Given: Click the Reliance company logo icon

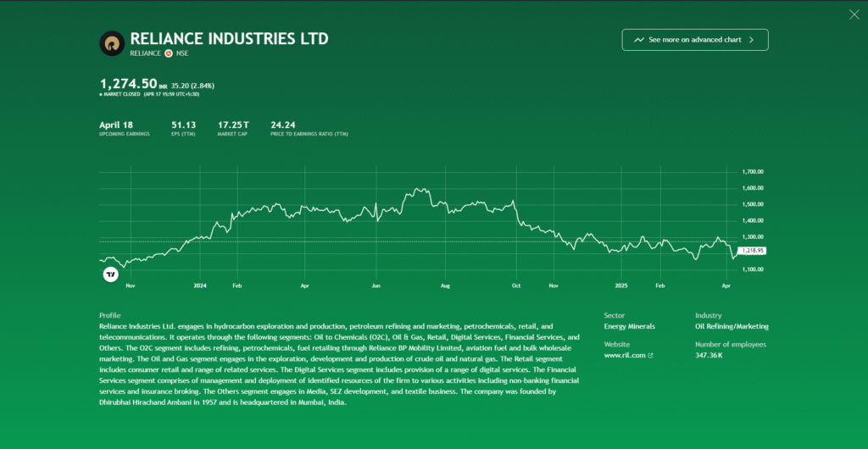Looking at the screenshot, I should click(x=112, y=43).
